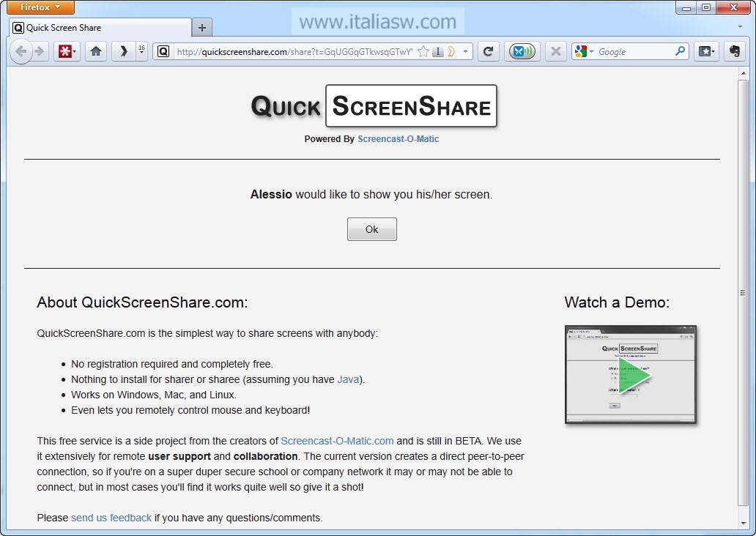The height and width of the screenshot is (536, 756).
Task: Click Ok to view Alessio's screen
Action: (x=371, y=229)
